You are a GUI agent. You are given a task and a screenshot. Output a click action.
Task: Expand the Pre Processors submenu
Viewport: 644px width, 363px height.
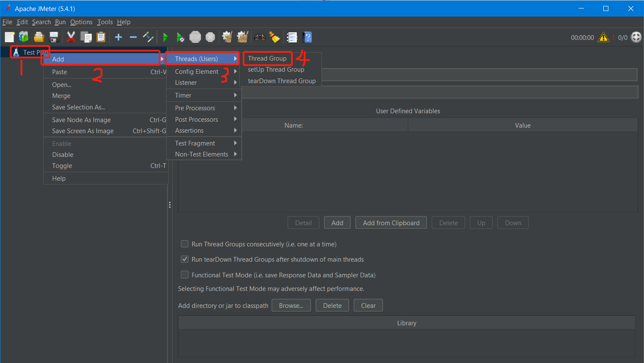point(204,108)
